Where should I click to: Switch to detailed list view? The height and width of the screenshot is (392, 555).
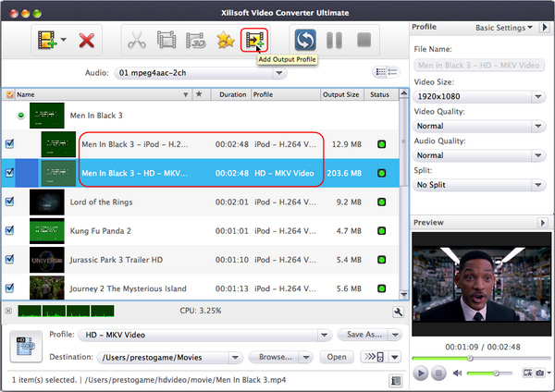tap(392, 72)
